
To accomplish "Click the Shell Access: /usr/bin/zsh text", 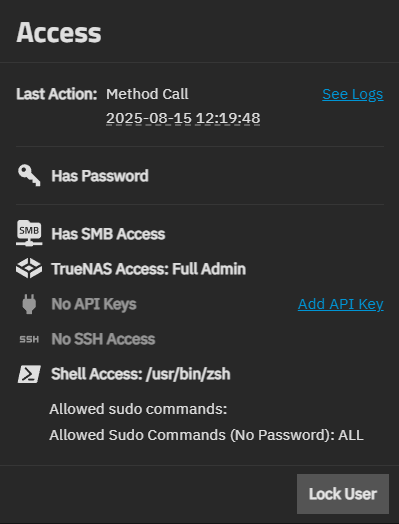I will 141,374.
